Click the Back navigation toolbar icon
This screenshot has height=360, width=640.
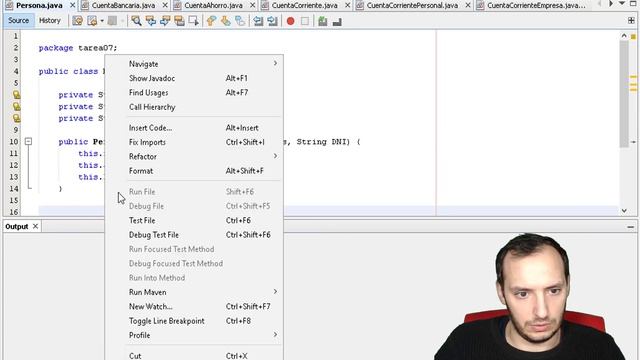[93, 21]
